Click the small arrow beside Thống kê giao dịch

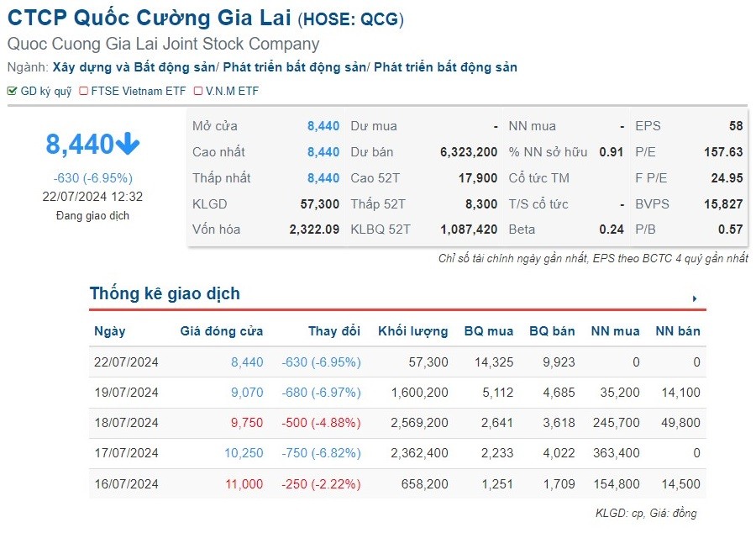[695, 298]
